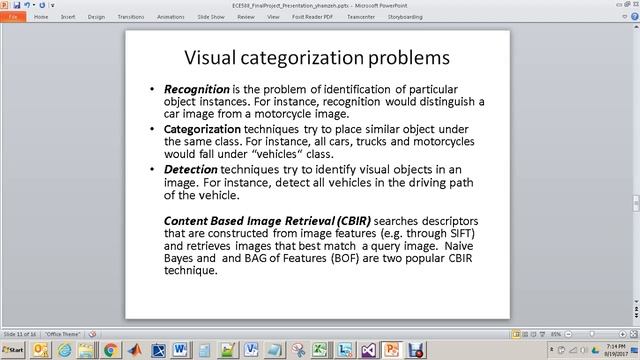Screen dimensions: 640x360
Task: Go to next slide using double-down arrow
Action: [636, 316]
